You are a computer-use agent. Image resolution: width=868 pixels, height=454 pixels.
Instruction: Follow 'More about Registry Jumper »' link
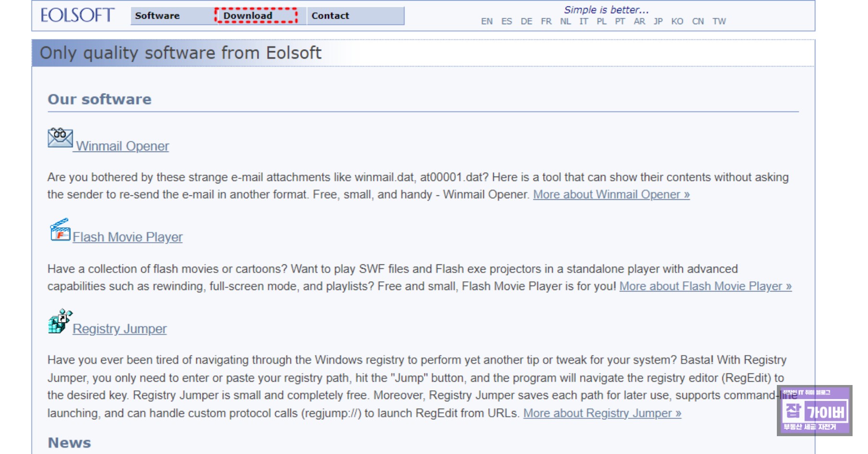click(602, 413)
